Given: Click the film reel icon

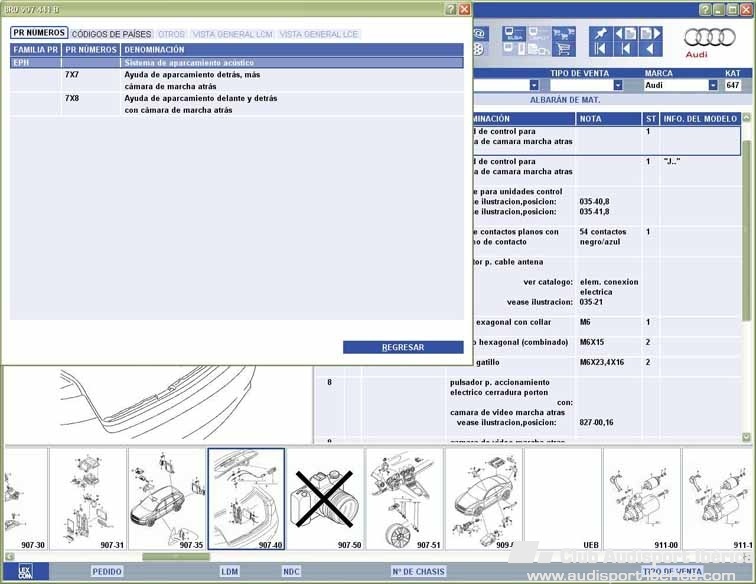Looking at the screenshot, I should coord(479,48).
